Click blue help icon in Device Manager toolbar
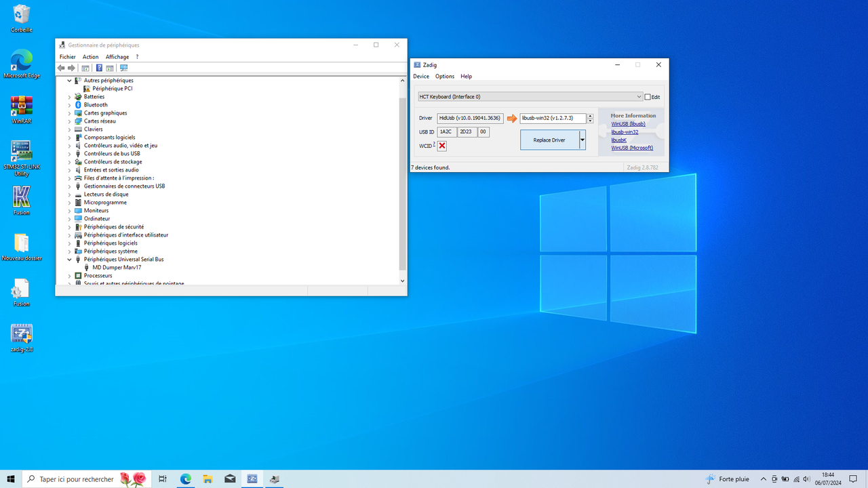 [99, 68]
